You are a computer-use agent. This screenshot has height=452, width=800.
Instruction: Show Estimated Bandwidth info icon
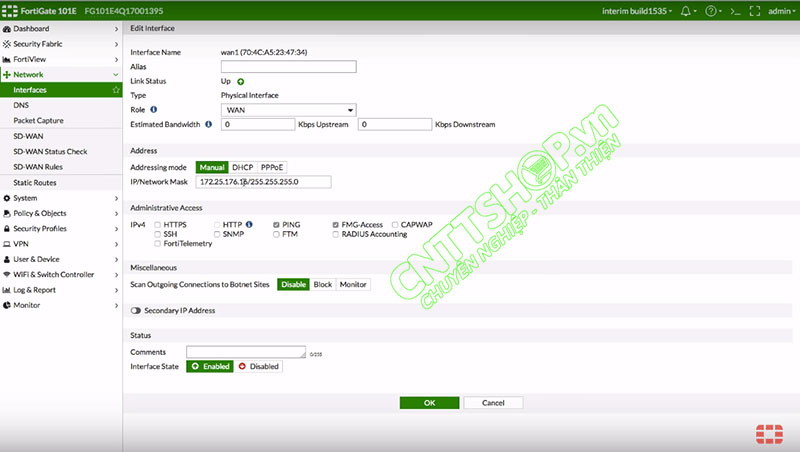point(209,124)
